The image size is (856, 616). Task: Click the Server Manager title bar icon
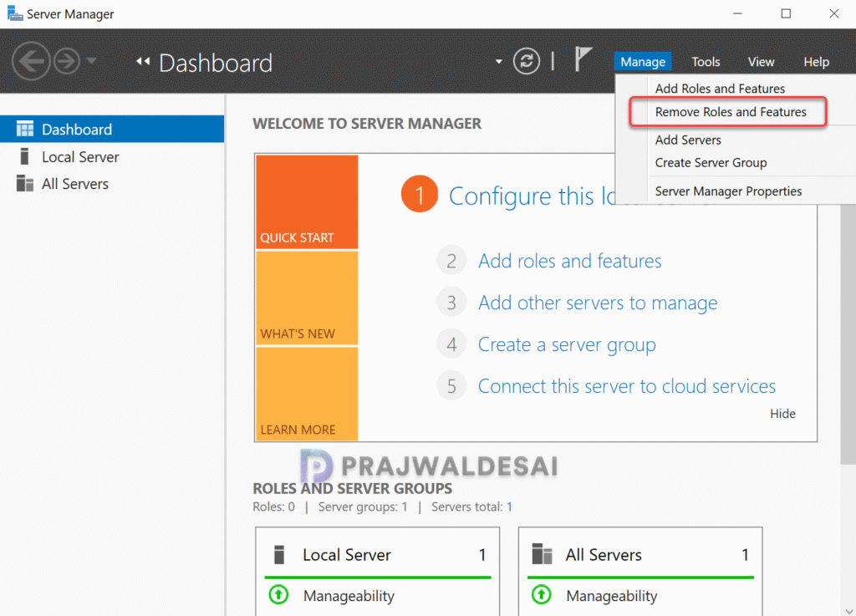coord(15,13)
